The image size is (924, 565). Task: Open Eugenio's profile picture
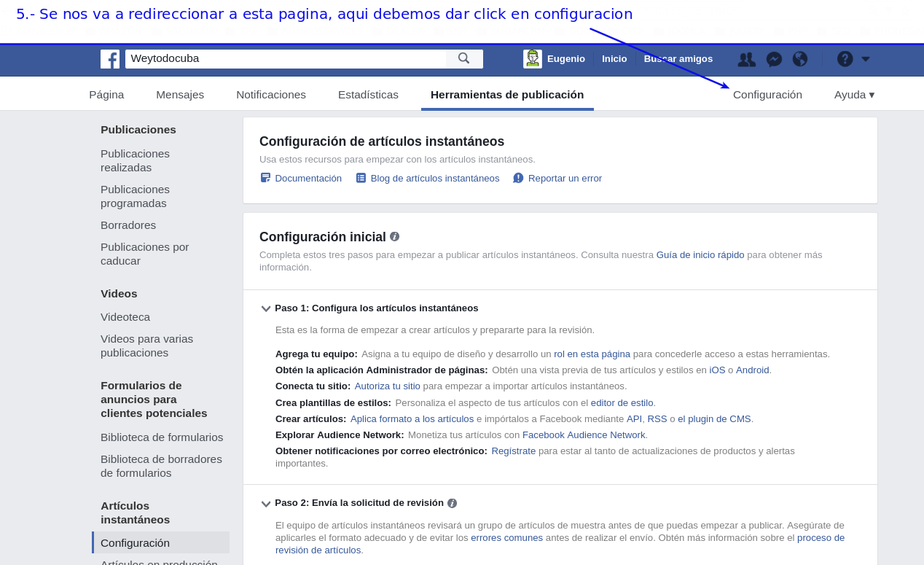click(533, 59)
